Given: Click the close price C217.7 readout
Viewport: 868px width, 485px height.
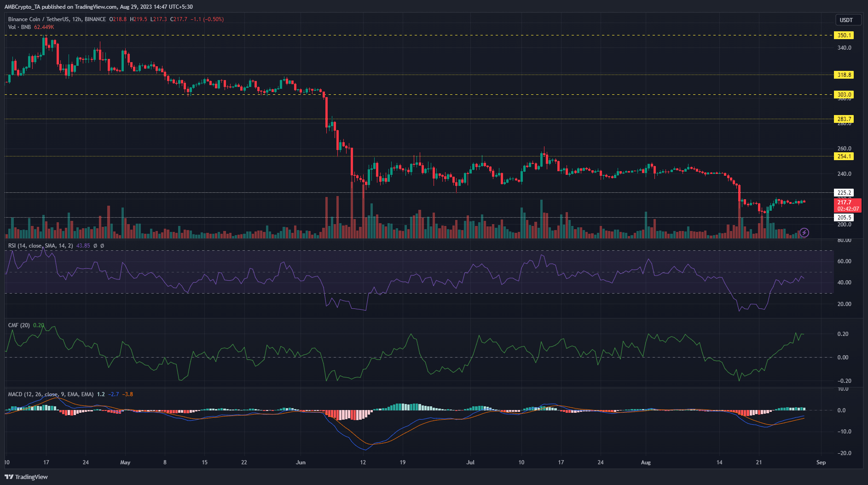Looking at the screenshot, I should 179,19.
